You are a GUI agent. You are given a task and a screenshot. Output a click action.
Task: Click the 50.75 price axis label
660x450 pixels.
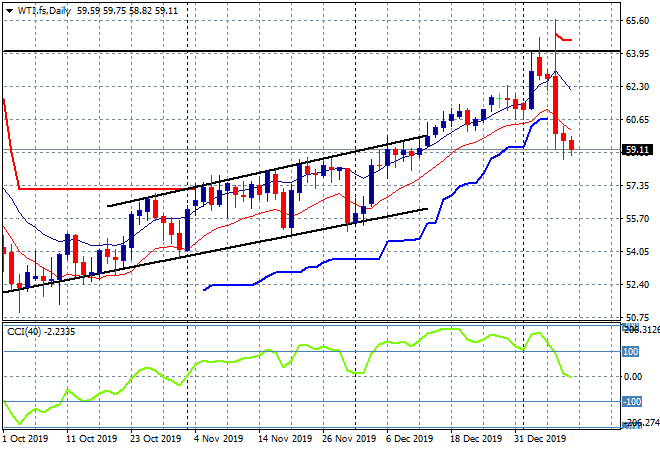pos(637,317)
